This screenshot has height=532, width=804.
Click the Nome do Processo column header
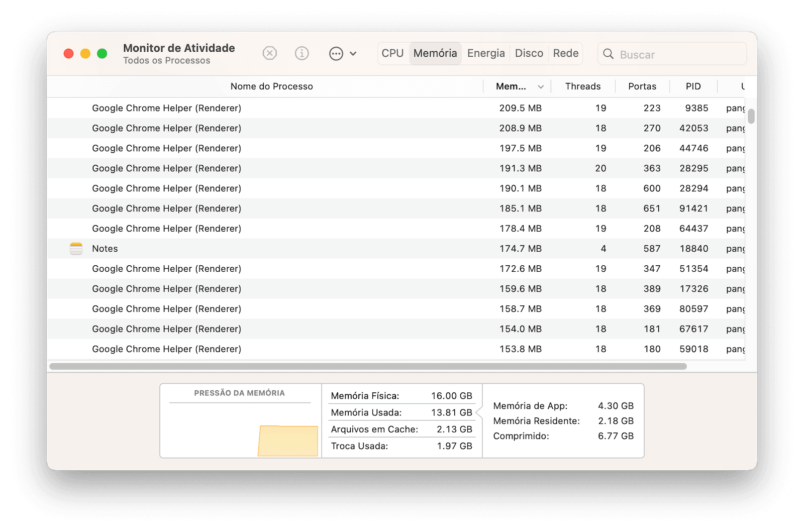[271, 86]
